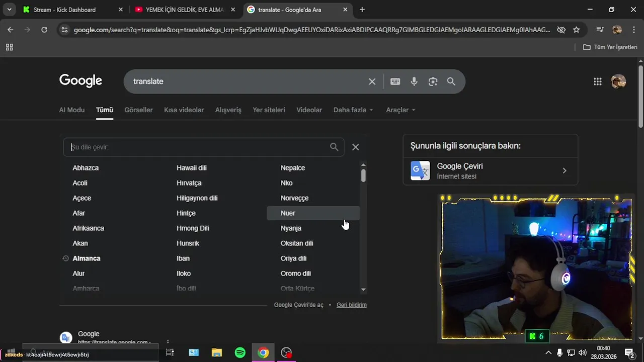Open a new browser tab
Image resolution: width=644 pixels, height=362 pixels.
(362, 10)
